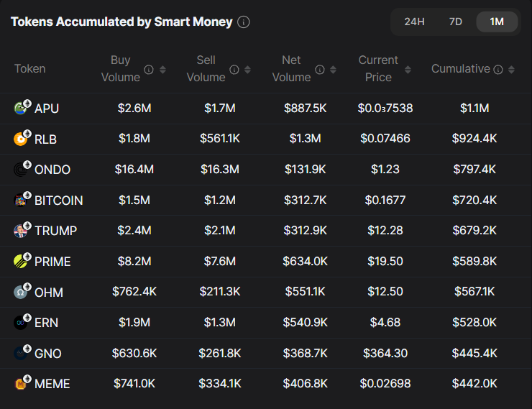The width and height of the screenshot is (532, 409).
Task: Click the RLB token logo
Action: pyautogui.click(x=20, y=139)
